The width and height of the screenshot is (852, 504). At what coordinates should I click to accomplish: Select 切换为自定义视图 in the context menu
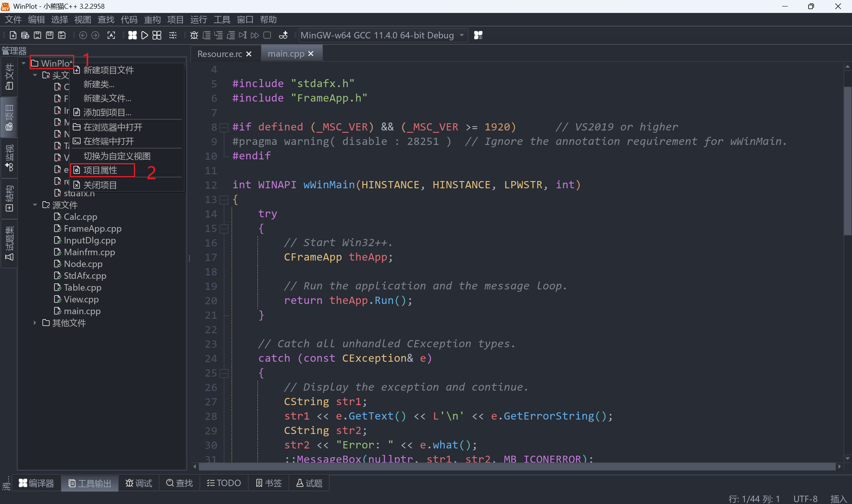pyautogui.click(x=117, y=156)
